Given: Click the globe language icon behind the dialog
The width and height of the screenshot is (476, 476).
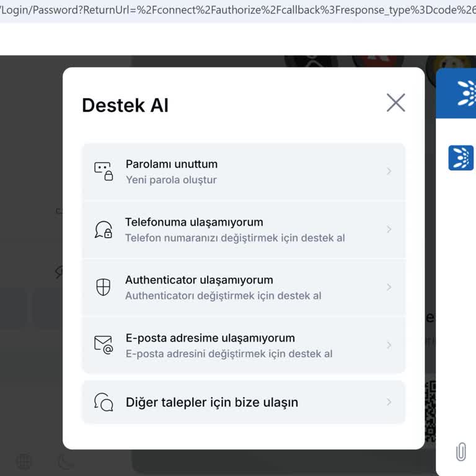Looking at the screenshot, I should pos(24,462).
